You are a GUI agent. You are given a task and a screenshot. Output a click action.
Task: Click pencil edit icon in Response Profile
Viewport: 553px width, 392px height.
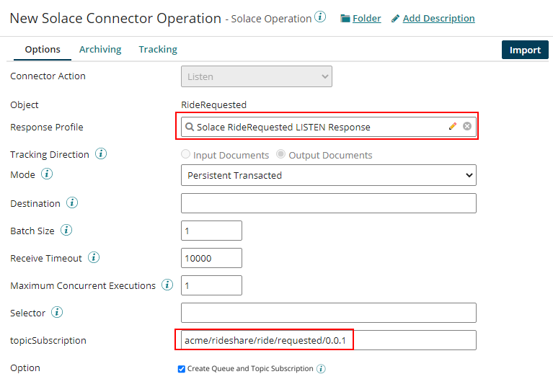point(453,127)
